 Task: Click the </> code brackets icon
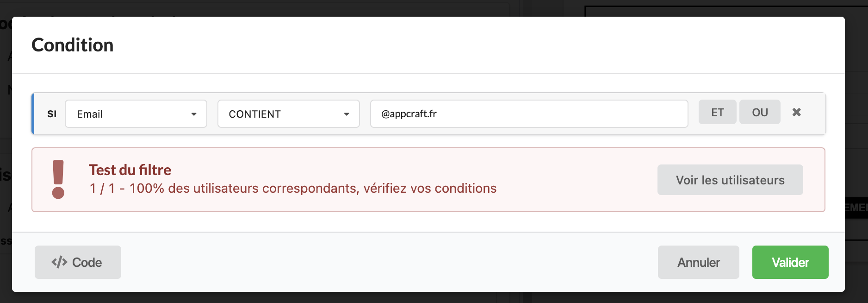coord(59,262)
